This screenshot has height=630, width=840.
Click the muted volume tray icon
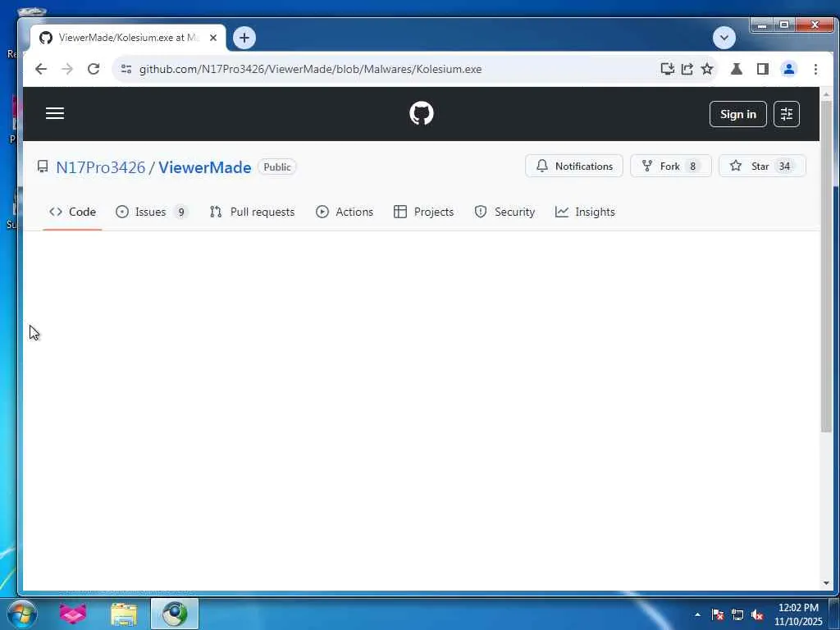point(757,614)
